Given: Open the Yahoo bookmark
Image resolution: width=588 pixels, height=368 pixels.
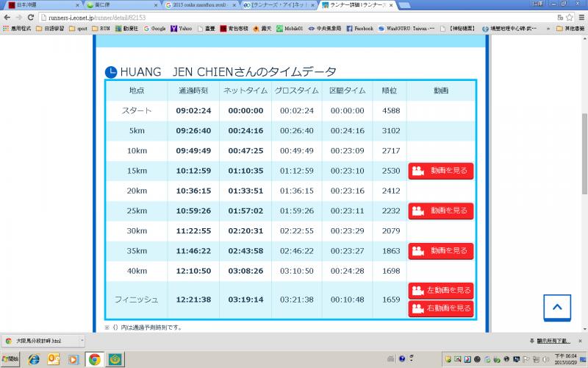Looking at the screenshot, I should (x=181, y=29).
